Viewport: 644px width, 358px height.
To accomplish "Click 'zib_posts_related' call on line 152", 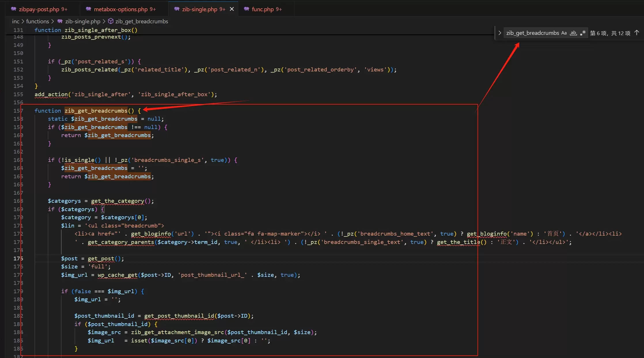I will (x=89, y=69).
